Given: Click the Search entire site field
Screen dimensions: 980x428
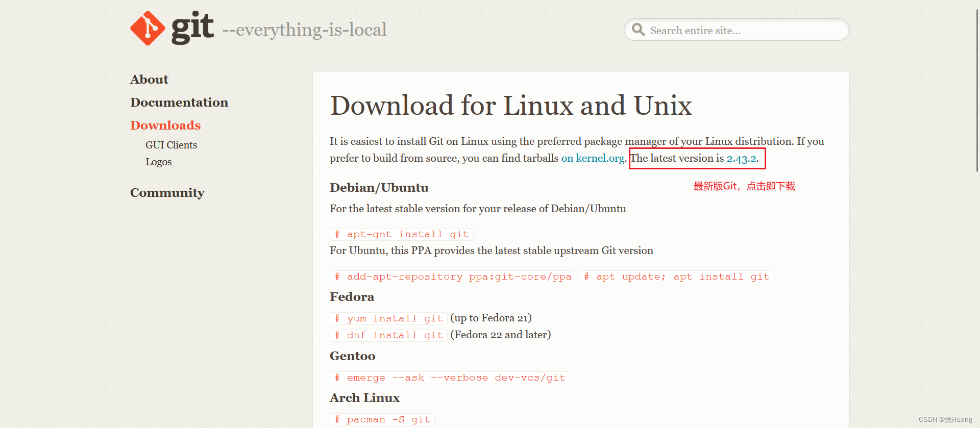Looking at the screenshot, I should tap(737, 30).
